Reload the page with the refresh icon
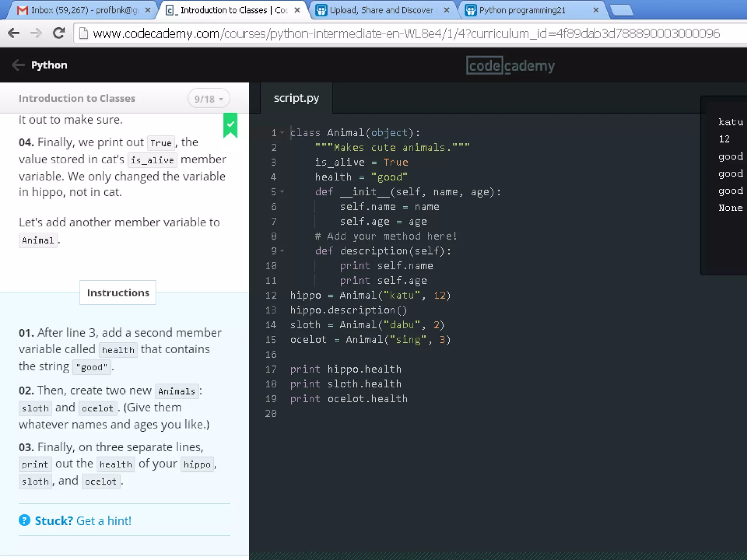 tap(58, 33)
